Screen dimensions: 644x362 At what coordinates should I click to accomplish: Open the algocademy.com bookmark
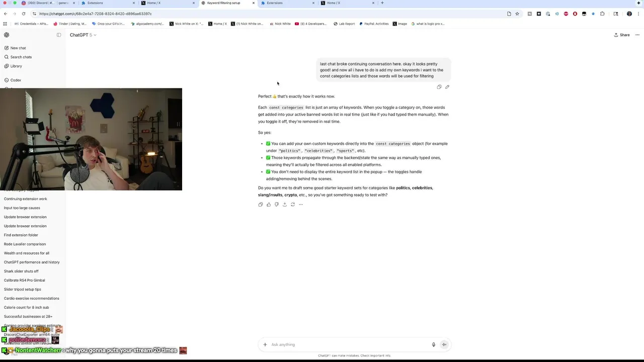pyautogui.click(x=146, y=24)
